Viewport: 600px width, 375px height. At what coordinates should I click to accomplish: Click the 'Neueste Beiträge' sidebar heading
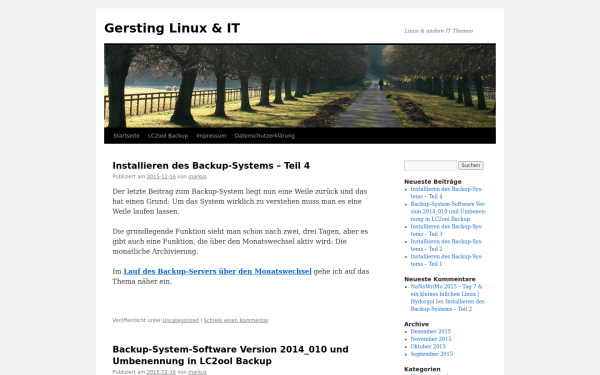pos(433,181)
